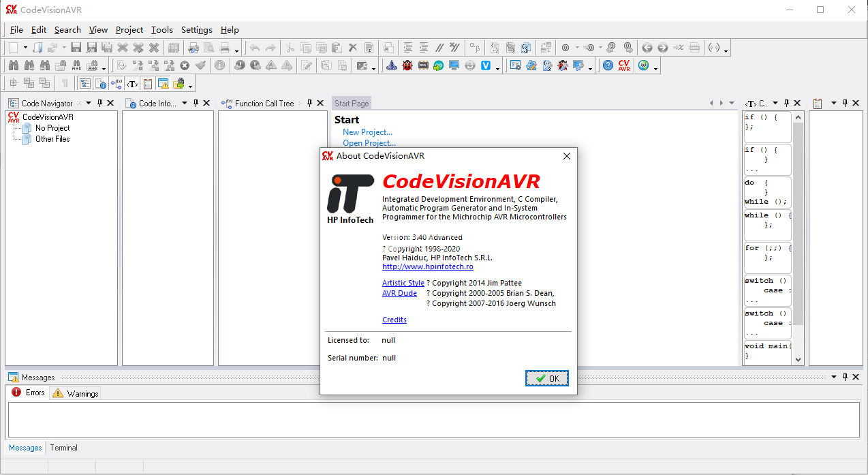Toggle auto-hide pin on Messages panel

(x=846, y=377)
